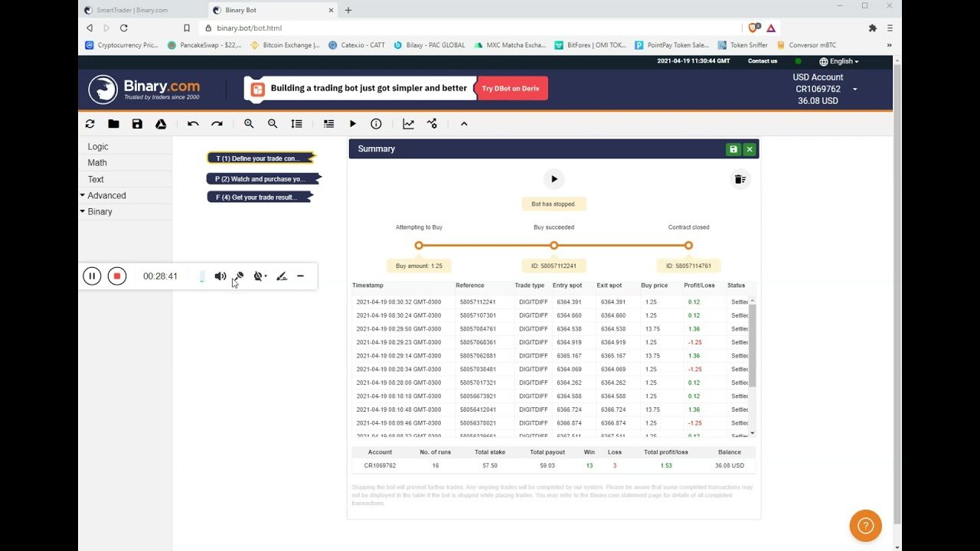Click the Attempting to Buy stage marker

tap(419, 246)
